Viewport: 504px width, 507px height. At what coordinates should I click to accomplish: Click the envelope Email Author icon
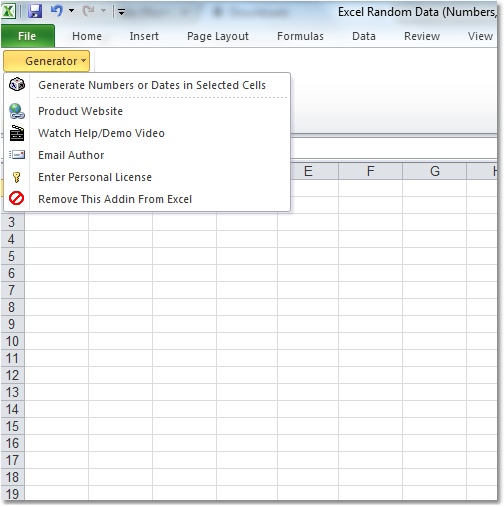17,155
